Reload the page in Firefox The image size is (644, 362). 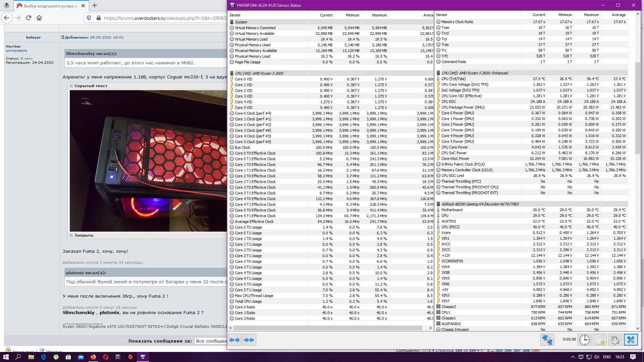[29, 18]
